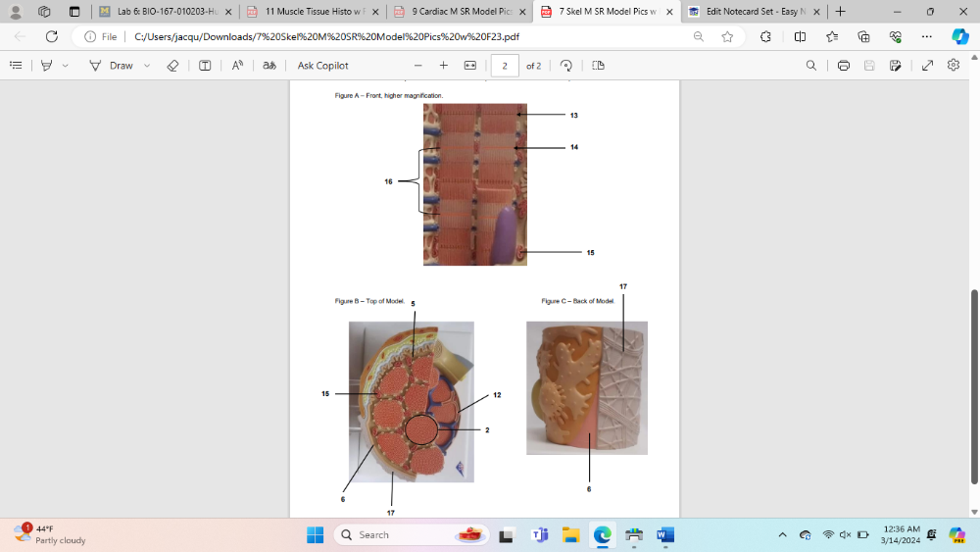Image resolution: width=980 pixels, height=552 pixels.
Task: Zoom in with the plus button
Action: pyautogui.click(x=443, y=66)
